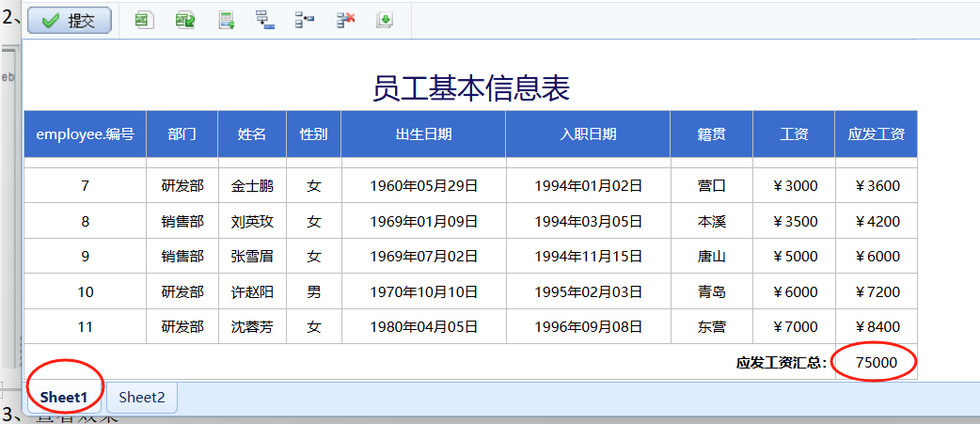The height and width of the screenshot is (424, 980).
Task: Click the row icon with left arrow
Action: click(305, 21)
